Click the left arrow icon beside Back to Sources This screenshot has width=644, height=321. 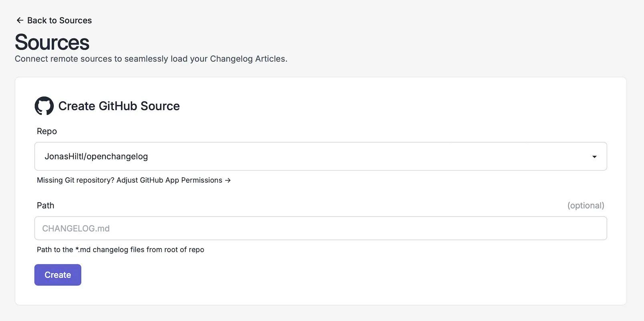(x=20, y=20)
